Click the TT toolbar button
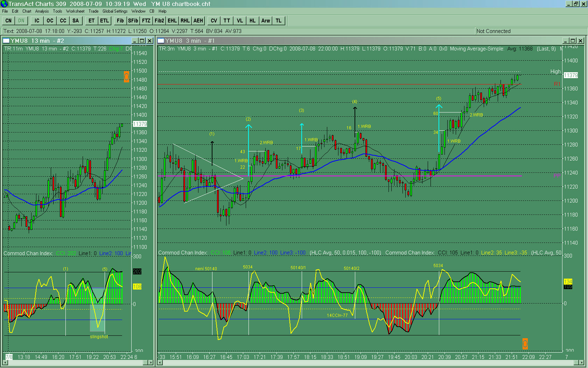588x368 pixels. coord(226,21)
